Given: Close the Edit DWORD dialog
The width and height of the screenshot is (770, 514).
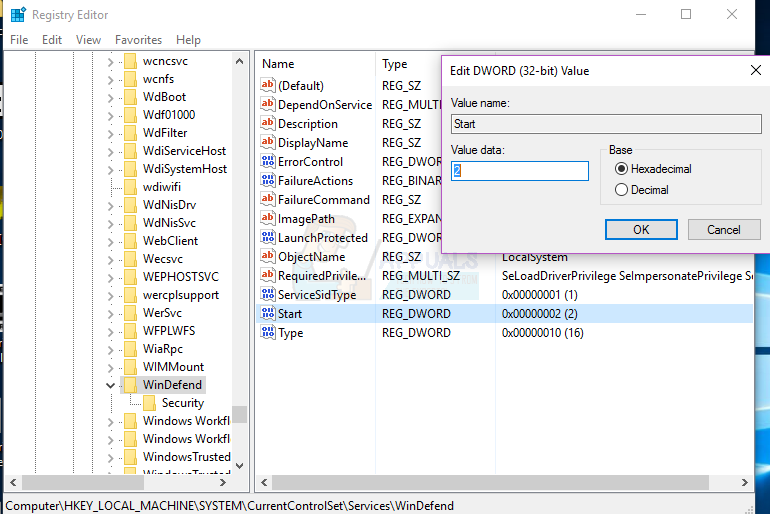Looking at the screenshot, I should pos(756,70).
